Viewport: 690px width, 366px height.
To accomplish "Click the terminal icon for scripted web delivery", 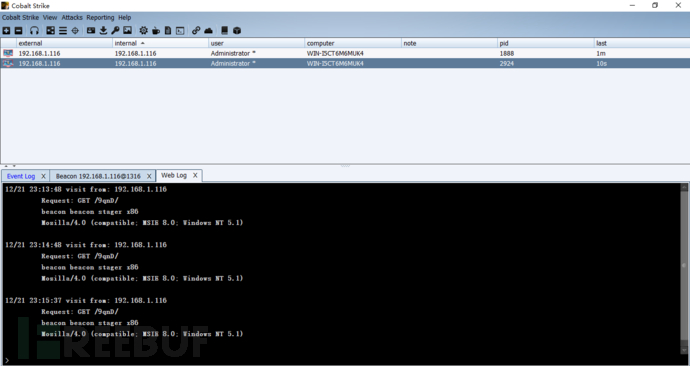I will click(180, 31).
